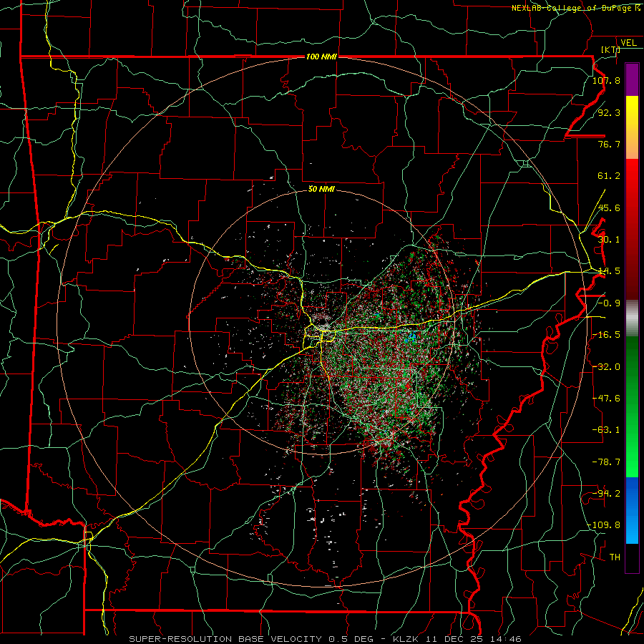Click the 45.6 value on velocity scale
The height and width of the screenshot is (644, 644).
(x=609, y=208)
